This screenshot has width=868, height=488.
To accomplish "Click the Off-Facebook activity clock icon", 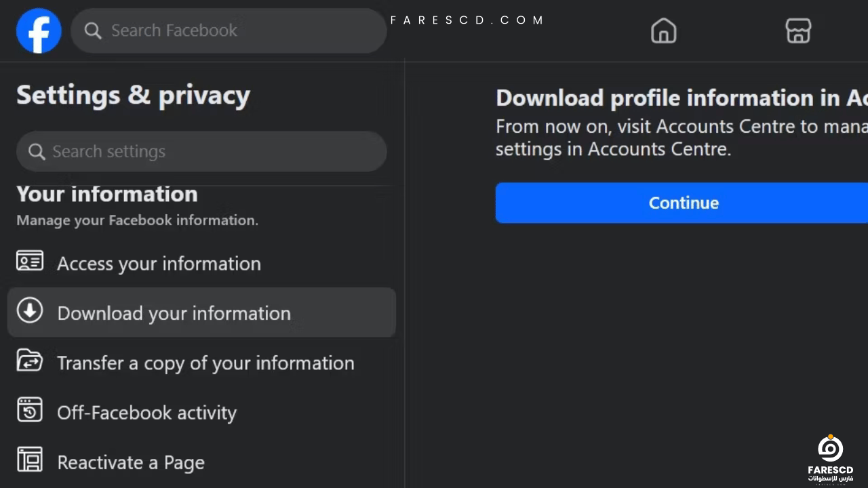I will tap(30, 410).
